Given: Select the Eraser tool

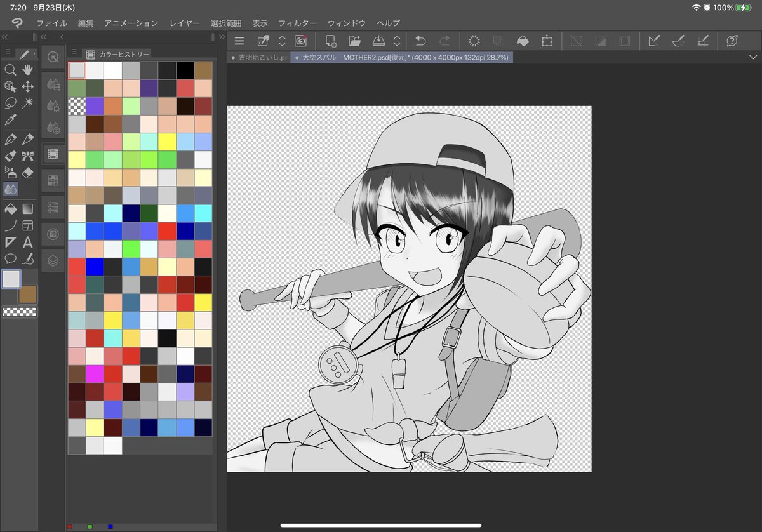Looking at the screenshot, I should tap(28, 172).
